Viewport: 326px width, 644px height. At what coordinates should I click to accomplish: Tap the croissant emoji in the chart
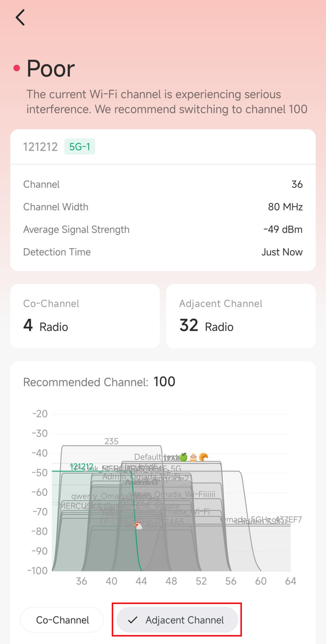[203, 457]
